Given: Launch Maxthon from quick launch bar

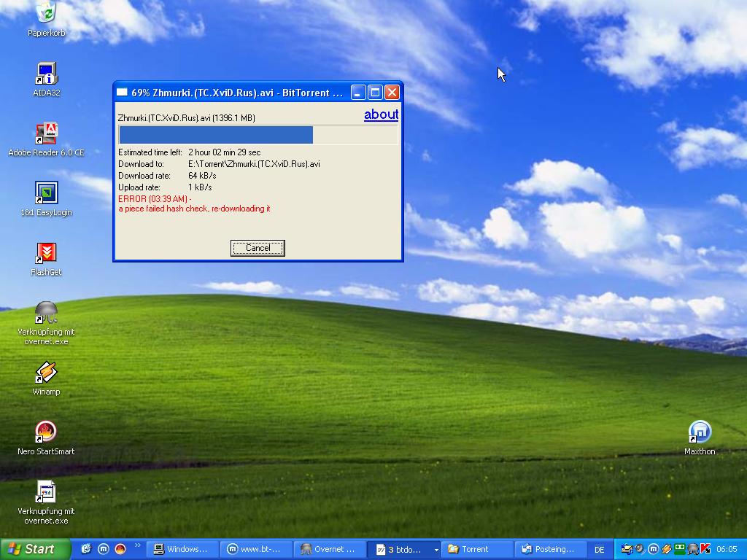Looking at the screenshot, I should click(x=104, y=549).
